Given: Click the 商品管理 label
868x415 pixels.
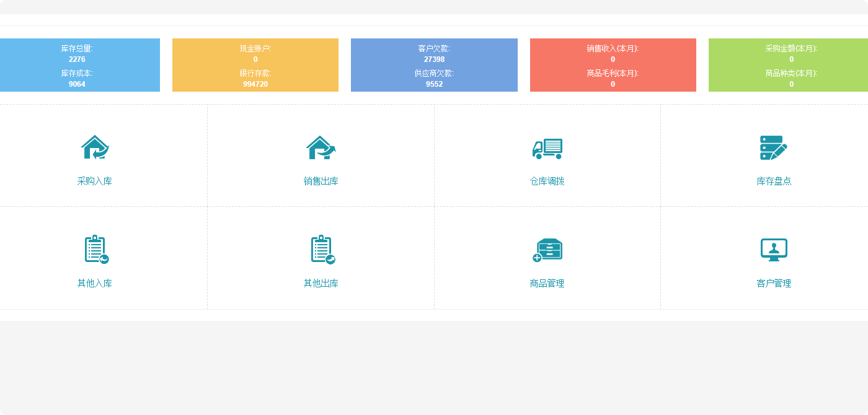Looking at the screenshot, I should pos(547,284).
